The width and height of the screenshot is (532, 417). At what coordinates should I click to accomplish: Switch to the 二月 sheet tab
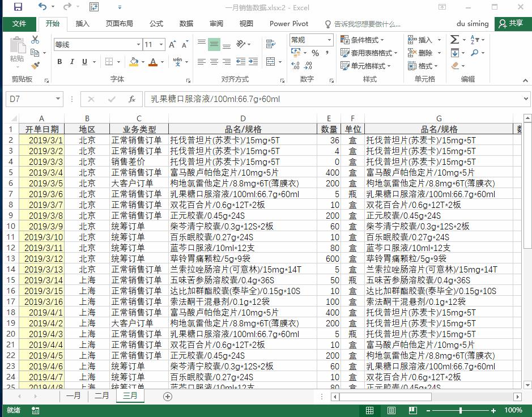click(x=101, y=395)
